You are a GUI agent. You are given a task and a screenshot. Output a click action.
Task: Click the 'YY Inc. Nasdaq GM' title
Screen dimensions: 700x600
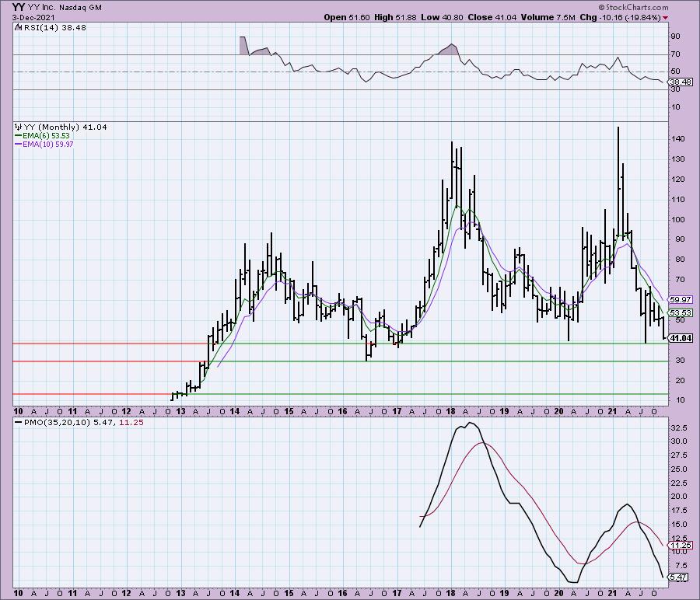pos(65,8)
